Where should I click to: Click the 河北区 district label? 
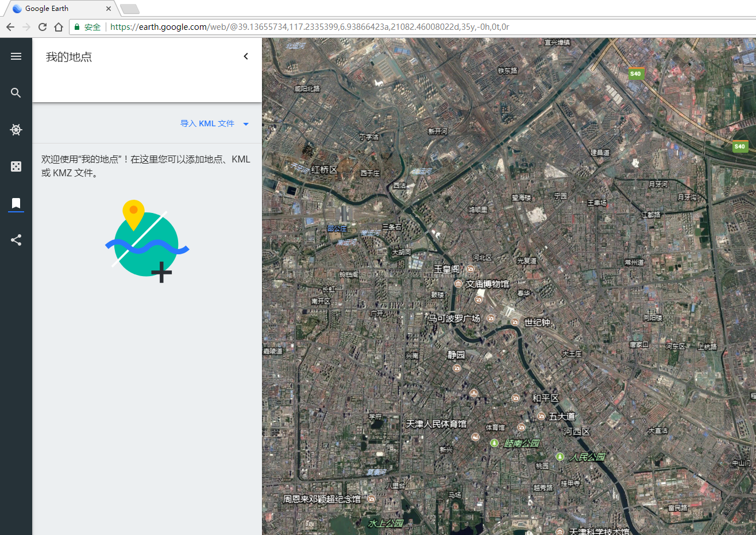482,258
